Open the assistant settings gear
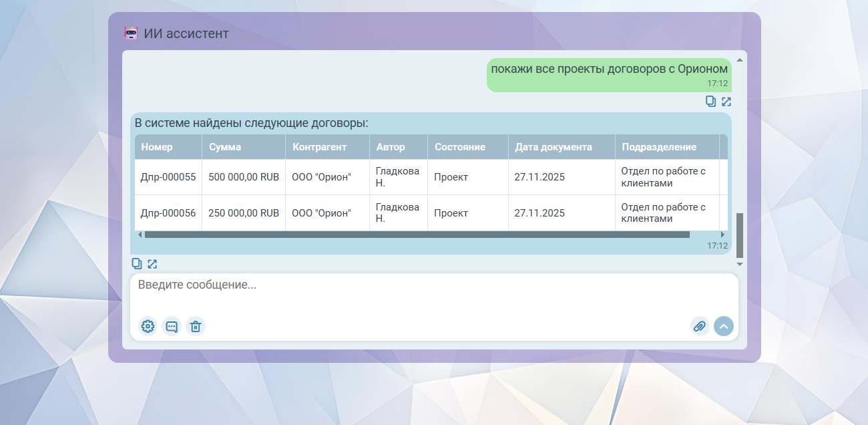 point(148,326)
